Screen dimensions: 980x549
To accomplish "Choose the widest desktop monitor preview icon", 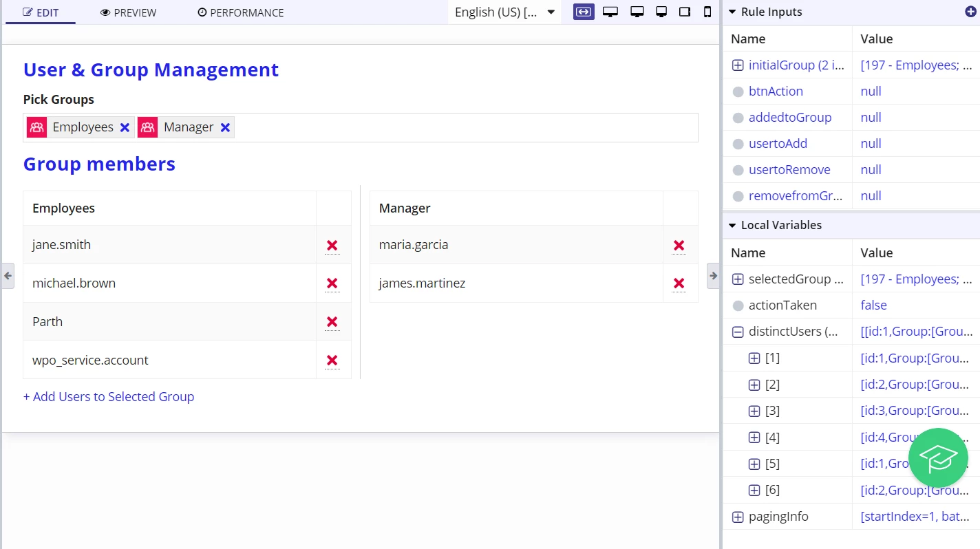I will tap(610, 12).
